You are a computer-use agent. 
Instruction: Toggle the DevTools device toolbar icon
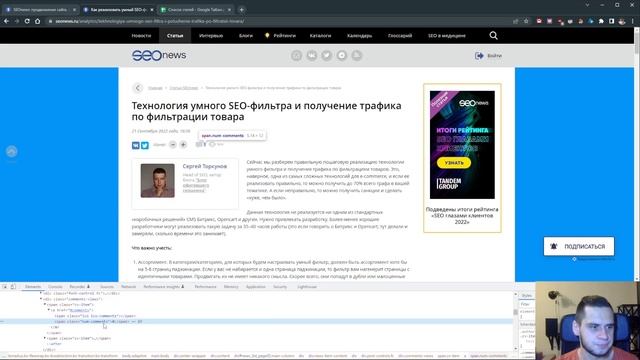pyautogui.click(x=13, y=287)
